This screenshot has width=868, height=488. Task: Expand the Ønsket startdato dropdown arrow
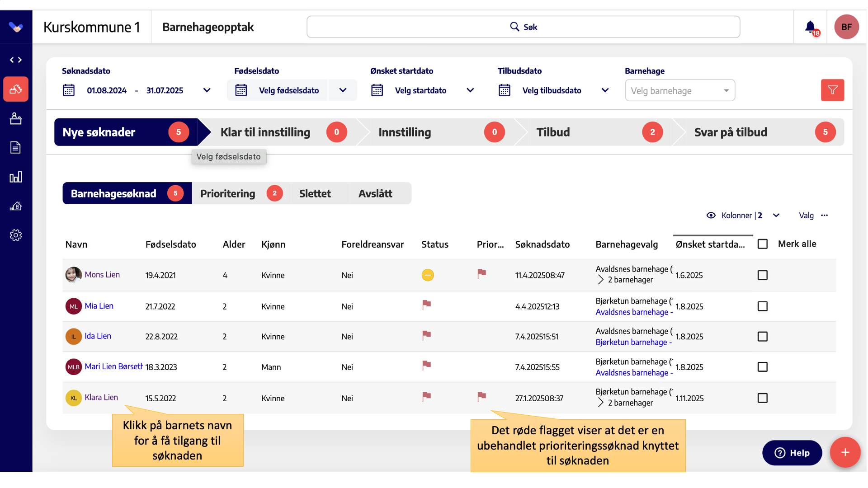470,90
